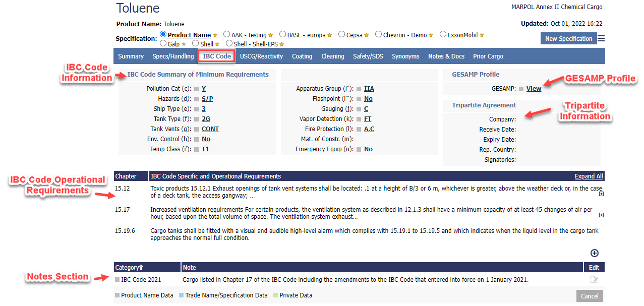Choose the ExxonMobil specification radio button

coord(443,35)
